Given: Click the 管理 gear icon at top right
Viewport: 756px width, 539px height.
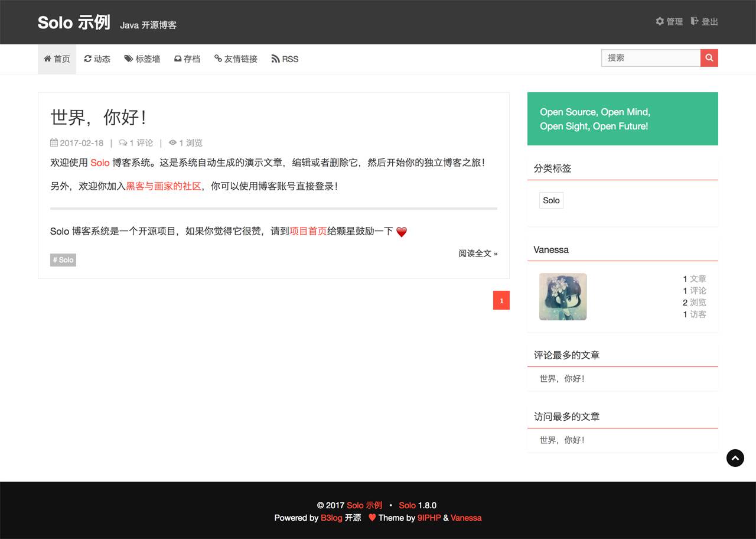Looking at the screenshot, I should click(659, 21).
